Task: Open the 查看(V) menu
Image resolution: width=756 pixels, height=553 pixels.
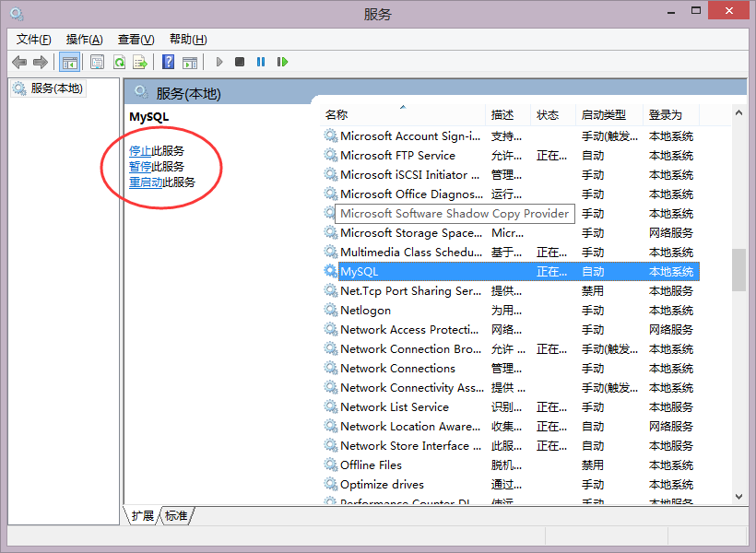Action: (136, 40)
